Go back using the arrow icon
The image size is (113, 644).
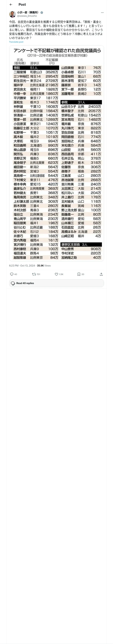(11, 5)
